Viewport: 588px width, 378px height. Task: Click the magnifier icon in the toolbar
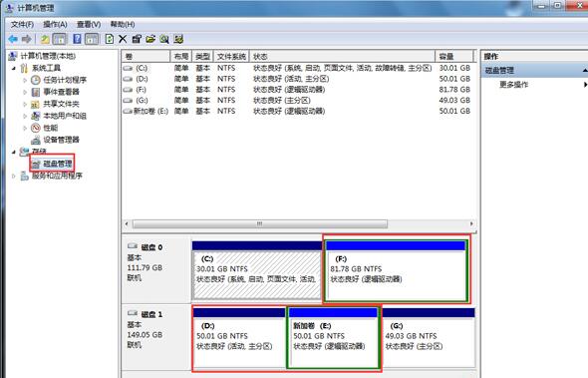(164, 39)
